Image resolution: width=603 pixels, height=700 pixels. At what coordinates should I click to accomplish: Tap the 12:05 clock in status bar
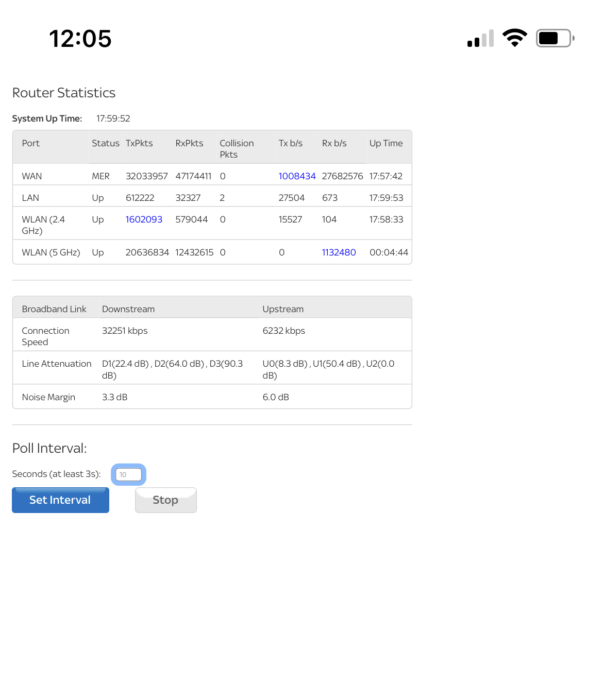click(x=80, y=39)
